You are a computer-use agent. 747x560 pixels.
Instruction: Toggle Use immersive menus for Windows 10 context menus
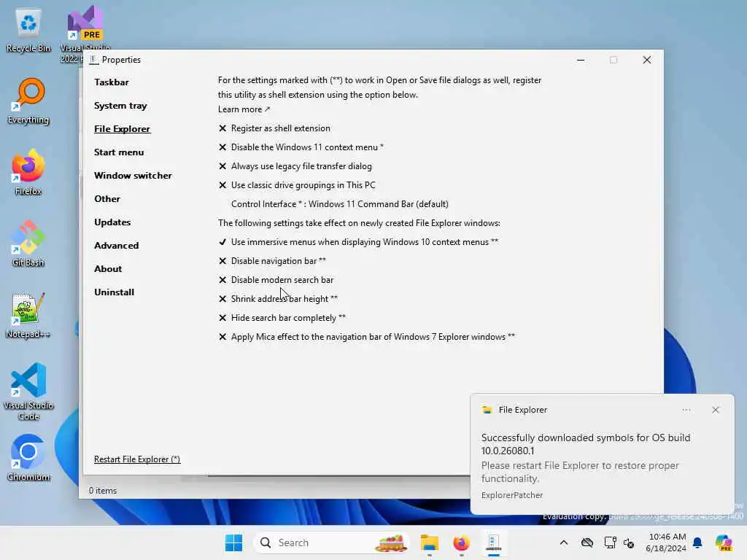[x=358, y=242]
